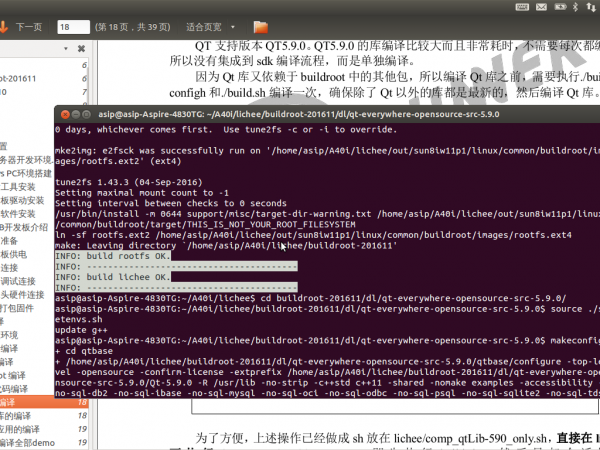
Task: Click the 下一页 next page label
Action: point(29,27)
